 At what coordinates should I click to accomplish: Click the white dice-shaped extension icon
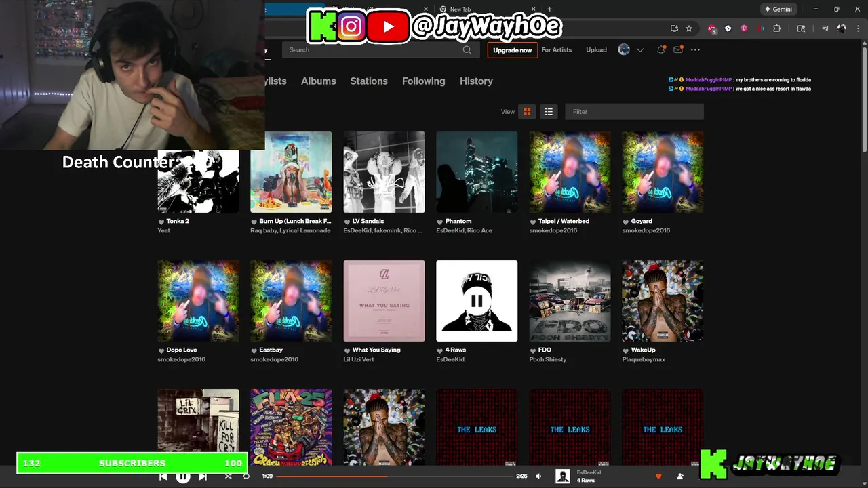(728, 28)
